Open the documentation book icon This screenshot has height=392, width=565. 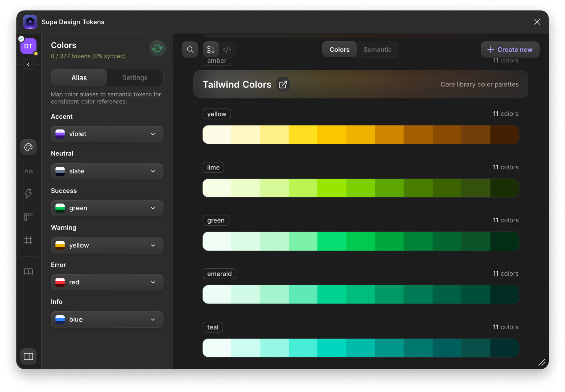tap(28, 271)
